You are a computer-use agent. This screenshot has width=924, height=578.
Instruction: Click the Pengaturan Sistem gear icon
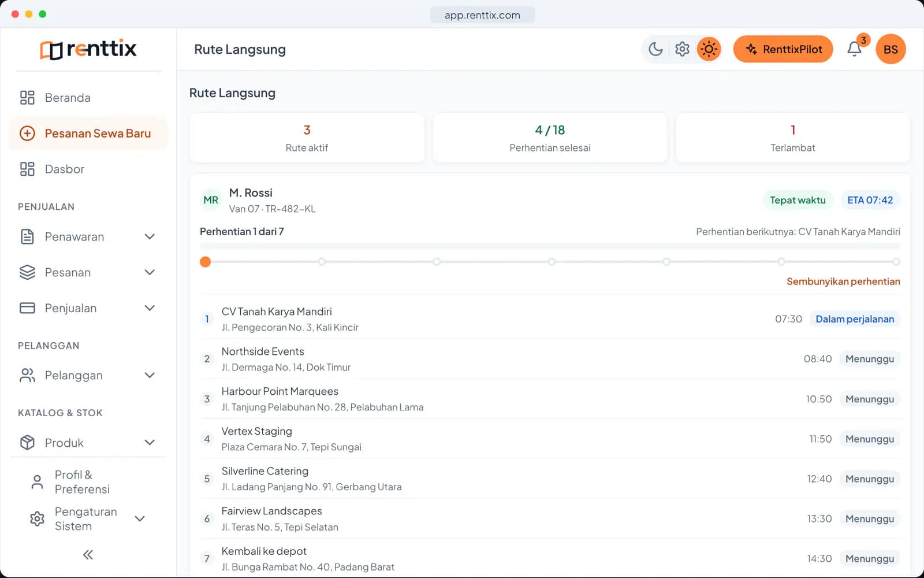(x=37, y=518)
